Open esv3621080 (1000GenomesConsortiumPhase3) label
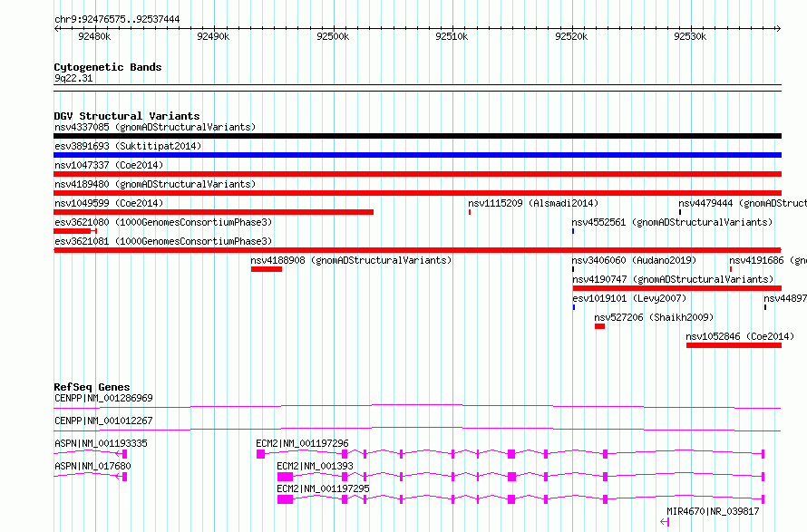The height and width of the screenshot is (532, 807). (163, 222)
